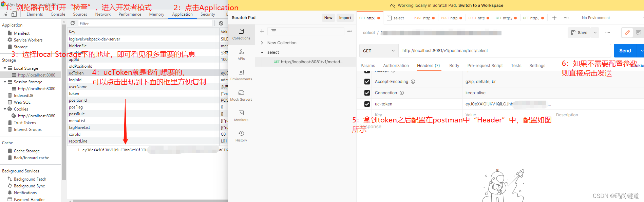Open Manifest in Application panel
The image size is (644, 202).
22,33
